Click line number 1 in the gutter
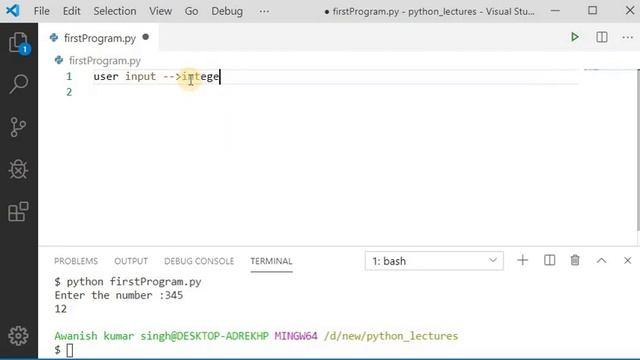 click(x=69, y=76)
